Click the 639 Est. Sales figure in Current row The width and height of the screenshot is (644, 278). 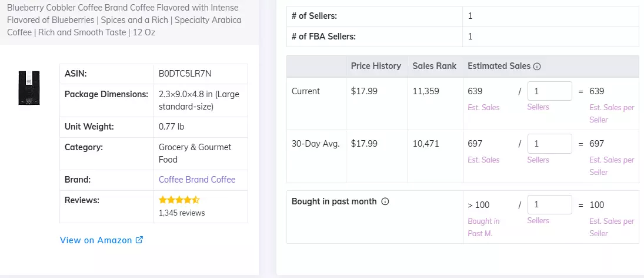475,91
